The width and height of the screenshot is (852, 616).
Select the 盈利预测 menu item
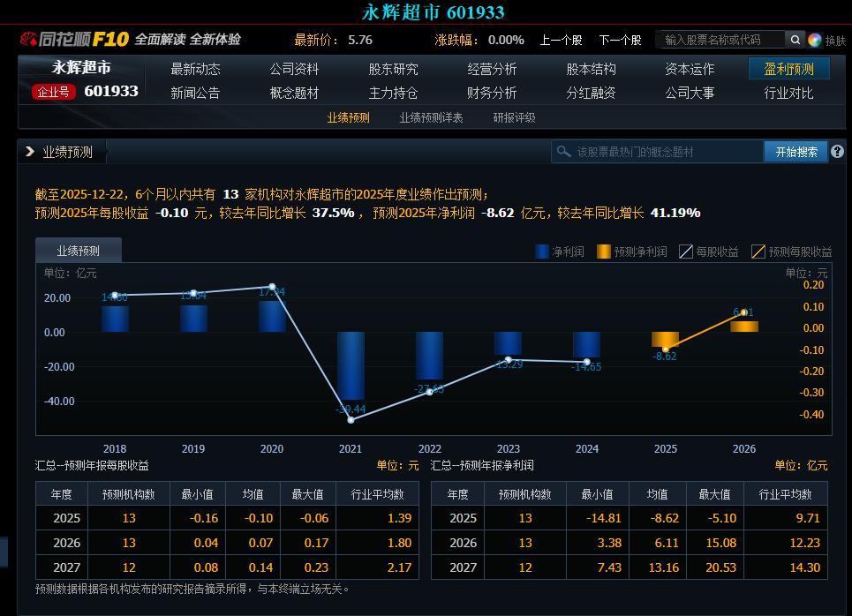pyautogui.click(x=789, y=69)
